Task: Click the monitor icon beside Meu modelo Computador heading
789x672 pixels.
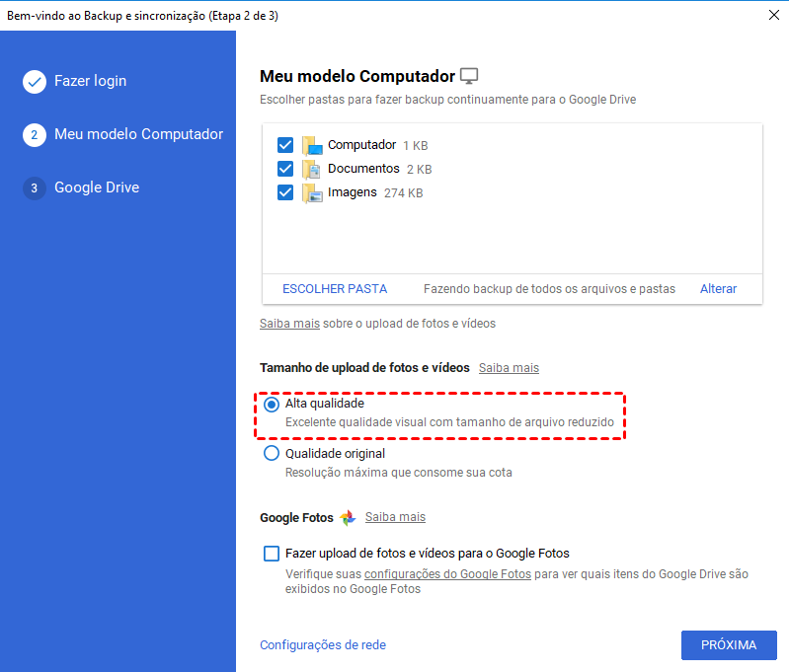Action: pos(469,76)
